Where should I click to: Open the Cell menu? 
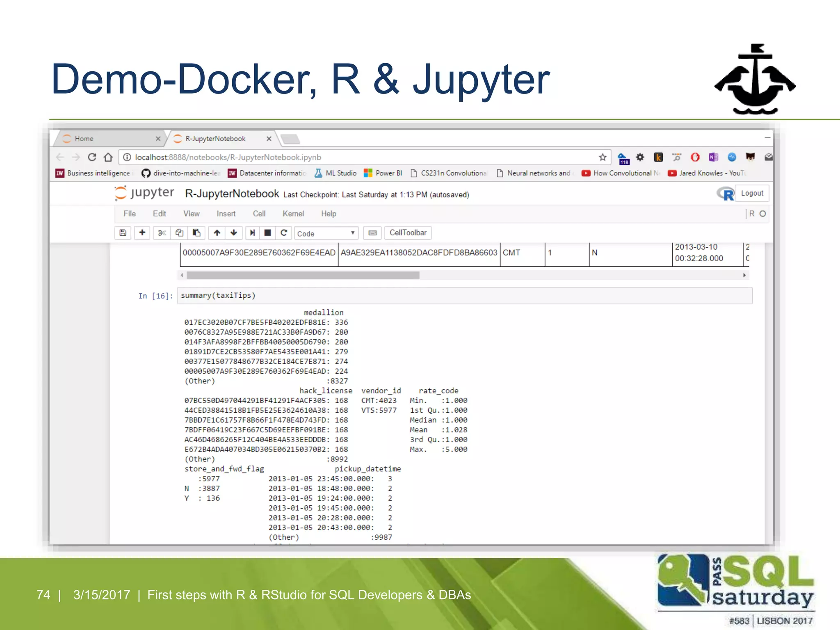click(x=259, y=214)
